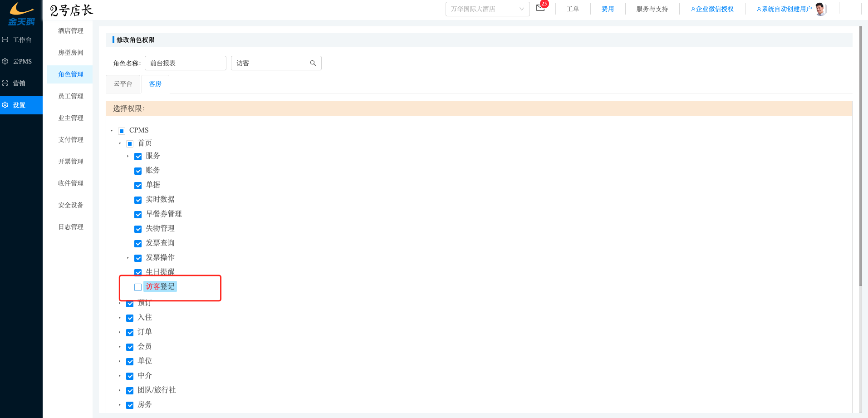Expand the 中介 tree node
Viewport: 868px width, 418px height.
pyautogui.click(x=120, y=376)
